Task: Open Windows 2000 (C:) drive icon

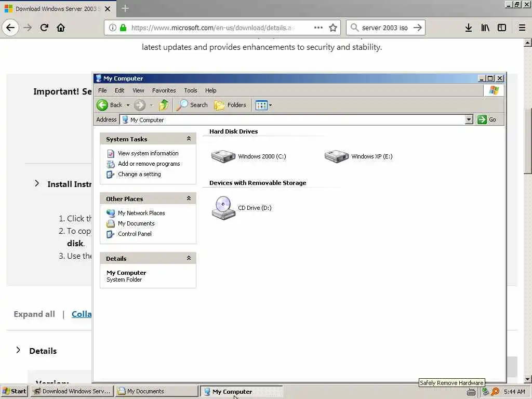Action: click(x=223, y=156)
